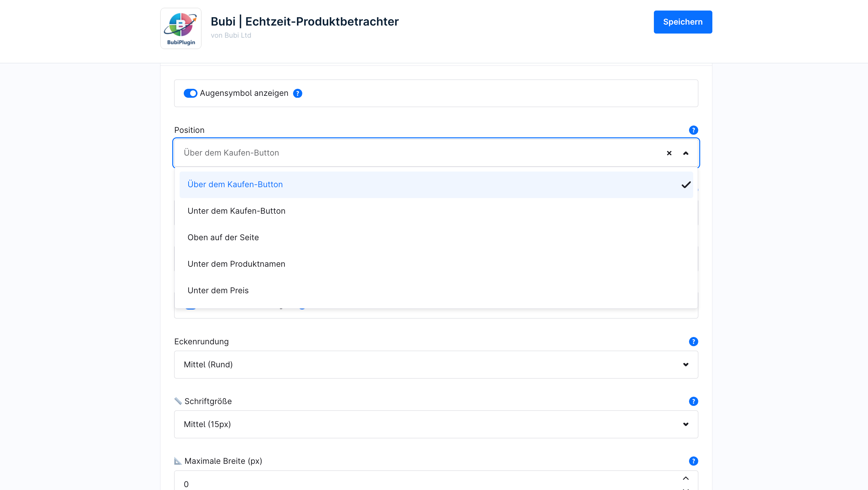Click the Maximale Breite help icon
Viewport: 868px width, 490px height.
(693, 461)
